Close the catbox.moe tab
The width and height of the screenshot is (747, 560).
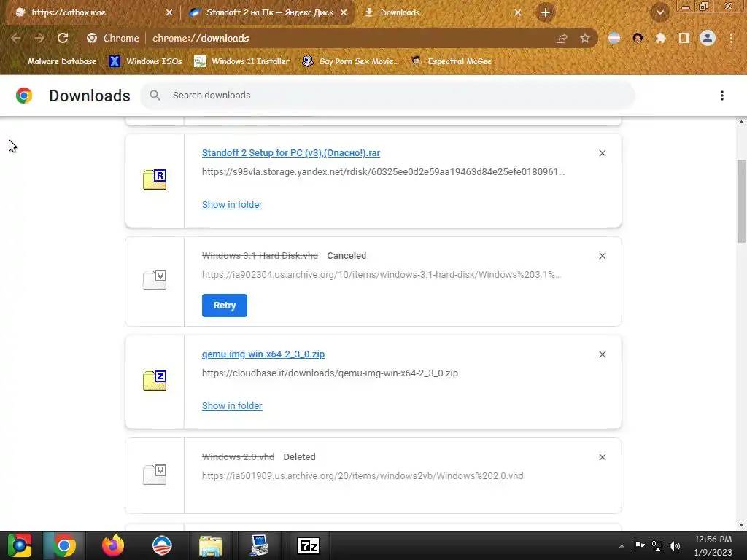pos(169,13)
